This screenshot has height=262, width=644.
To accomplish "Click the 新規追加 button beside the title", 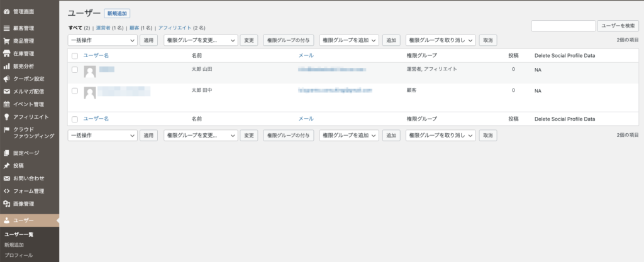I will (x=117, y=13).
